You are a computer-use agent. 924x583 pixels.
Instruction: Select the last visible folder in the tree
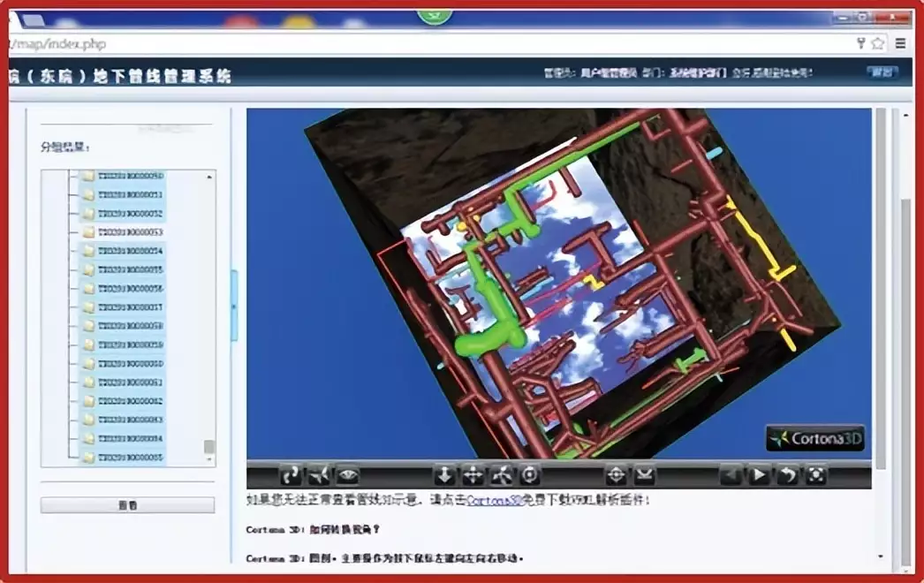[x=130, y=458]
